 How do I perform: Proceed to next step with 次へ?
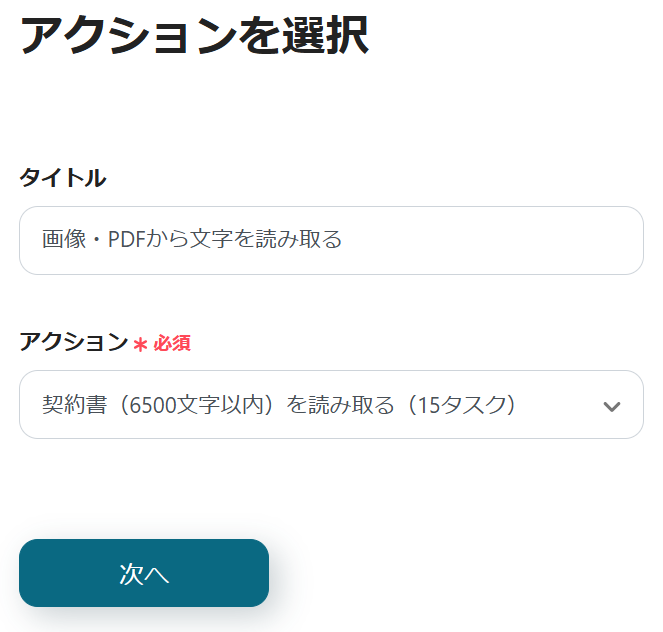click(x=144, y=573)
